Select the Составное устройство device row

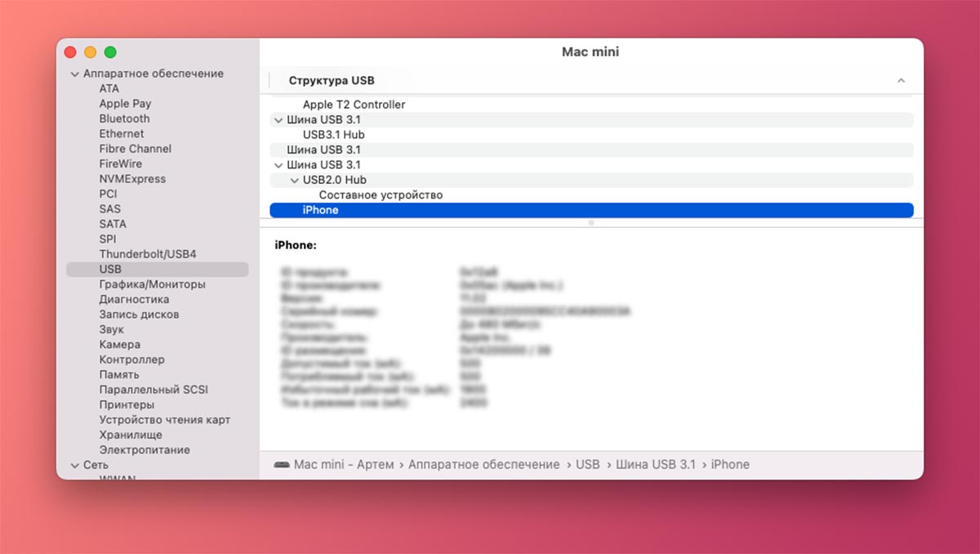pos(381,195)
